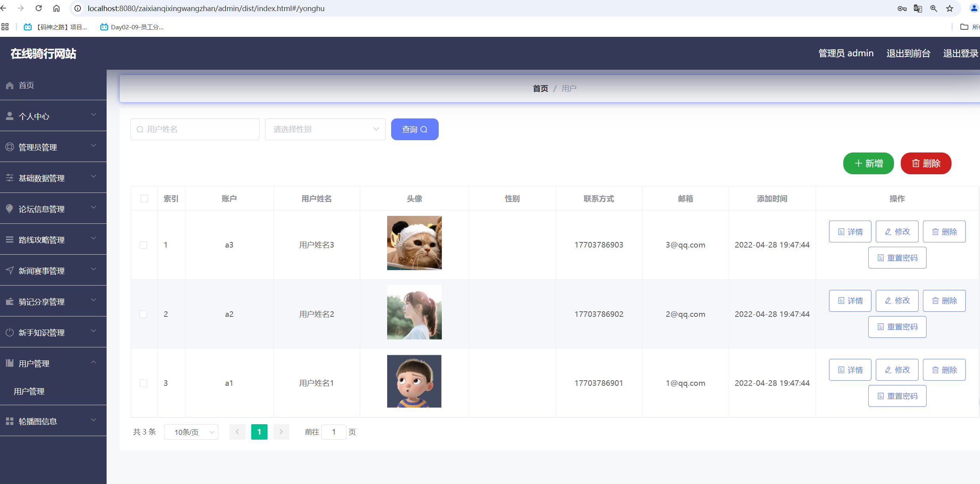Collapse the 用户管理 menu chevron
Screen dimensions: 980x484
[x=94, y=362]
